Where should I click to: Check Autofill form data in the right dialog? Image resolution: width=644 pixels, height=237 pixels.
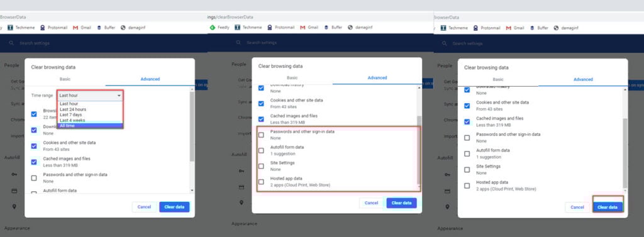[x=467, y=153]
